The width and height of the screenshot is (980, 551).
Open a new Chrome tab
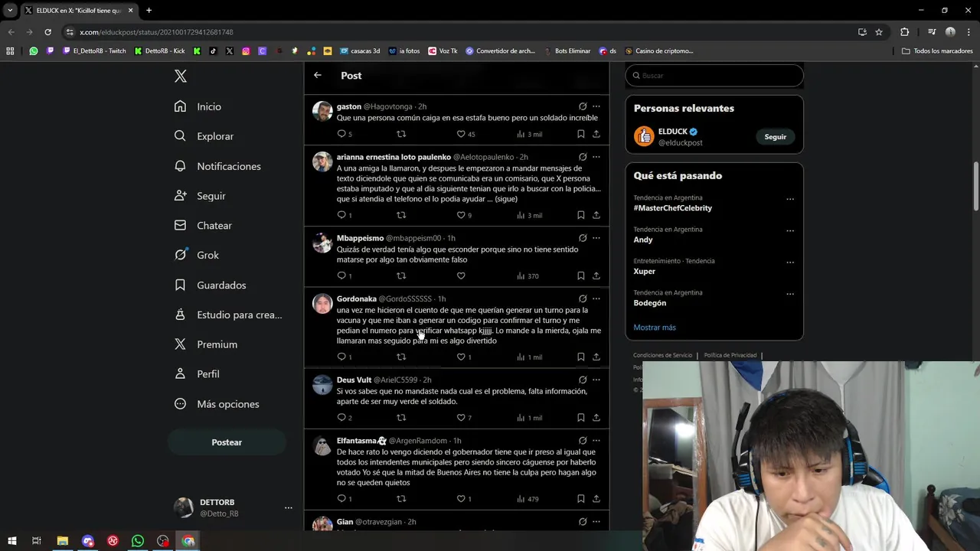click(x=149, y=10)
